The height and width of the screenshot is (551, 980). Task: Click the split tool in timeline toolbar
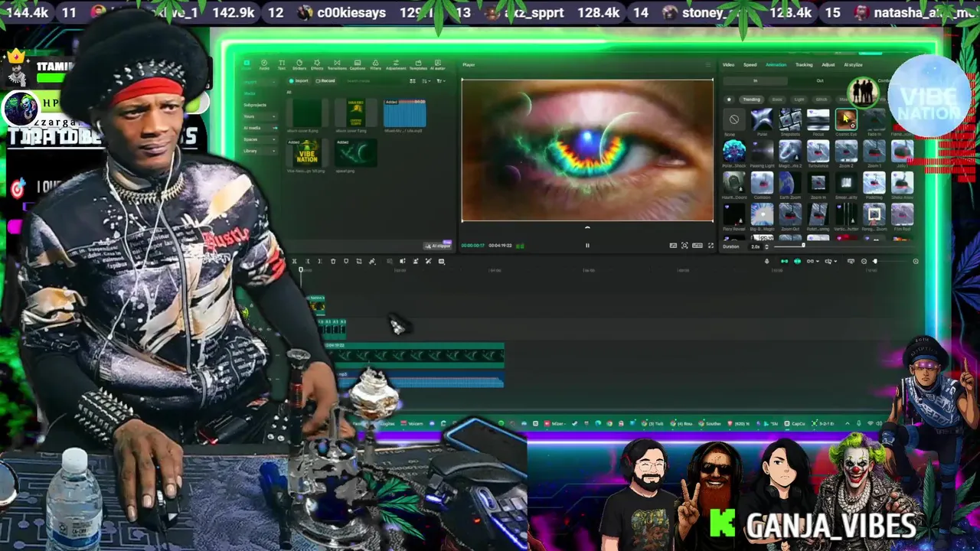click(x=294, y=262)
